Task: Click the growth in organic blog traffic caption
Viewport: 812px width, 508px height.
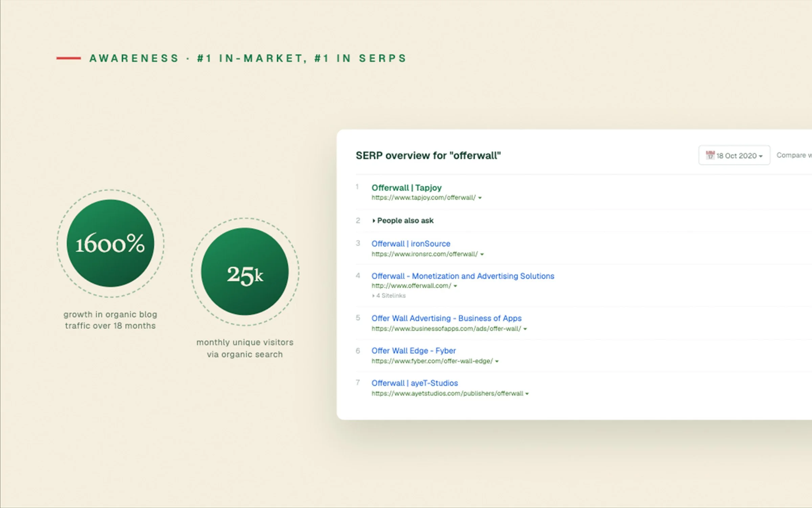Action: (x=110, y=320)
